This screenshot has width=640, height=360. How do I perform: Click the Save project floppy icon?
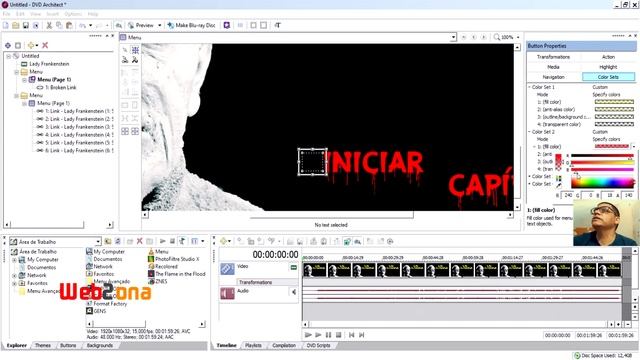(x=26, y=25)
